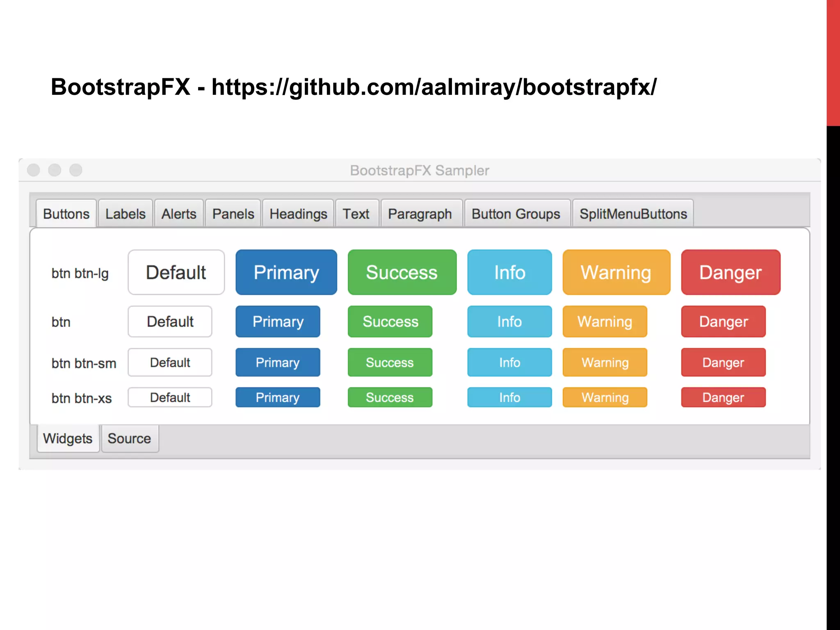The width and height of the screenshot is (840, 630).
Task: Click the large Success button
Action: (402, 272)
